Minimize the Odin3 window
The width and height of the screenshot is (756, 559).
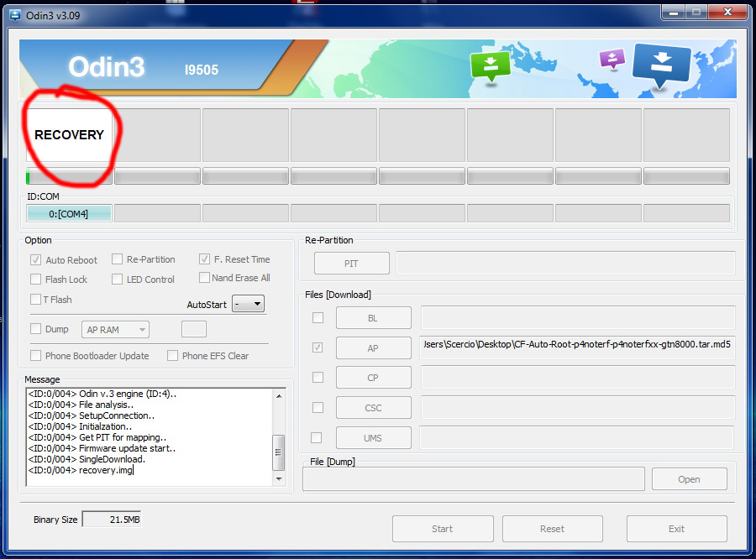[x=673, y=13]
